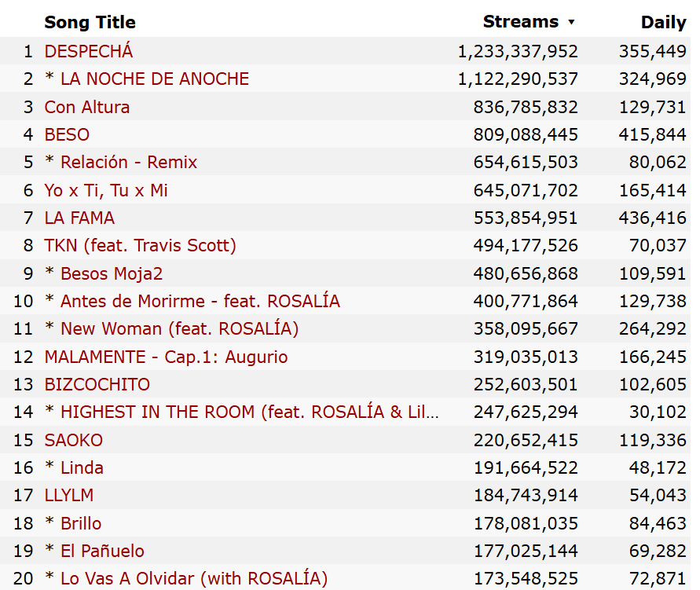Open Yo x Ti, Tu x Mi
The image size is (700, 590).
pos(106,190)
